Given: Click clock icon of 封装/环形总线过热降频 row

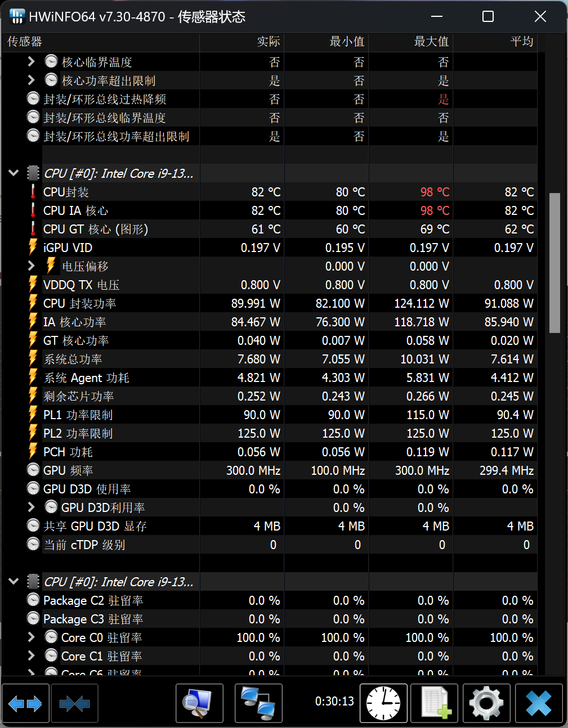Looking at the screenshot, I should pyautogui.click(x=33, y=99).
